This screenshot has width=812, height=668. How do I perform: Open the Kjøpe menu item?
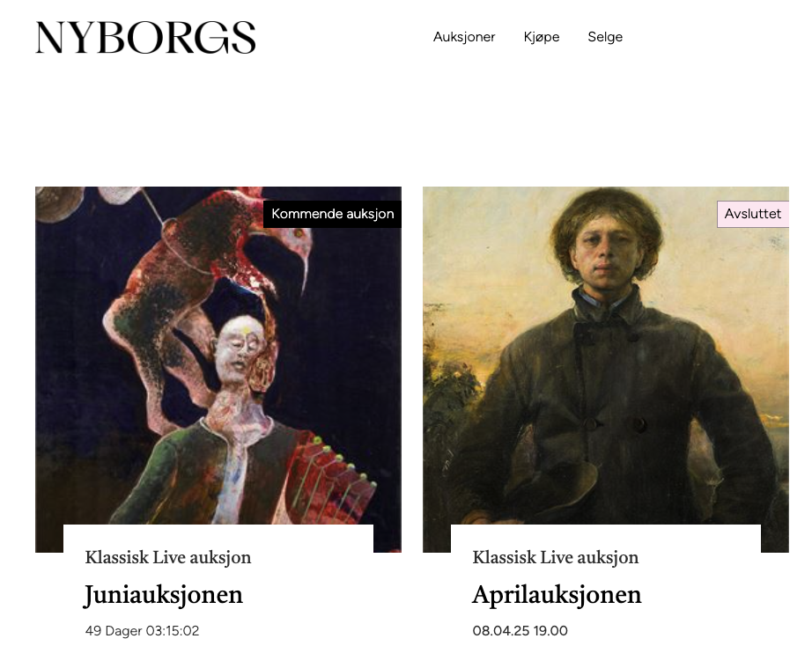pos(541,37)
